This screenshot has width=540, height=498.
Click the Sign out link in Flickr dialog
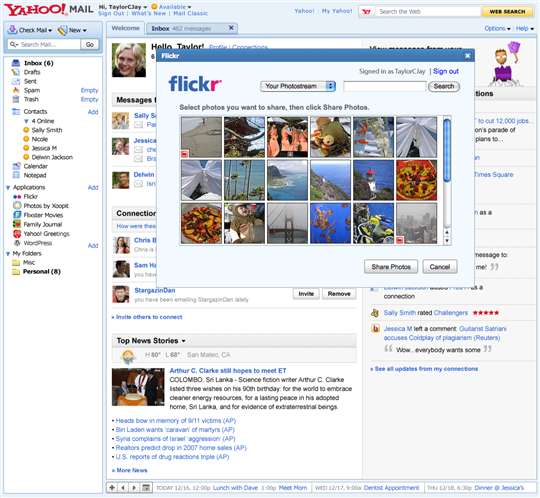tap(446, 71)
